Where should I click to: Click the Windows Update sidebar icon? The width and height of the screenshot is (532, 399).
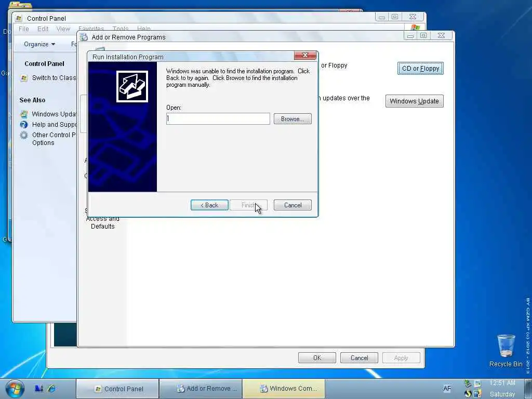tap(24, 114)
